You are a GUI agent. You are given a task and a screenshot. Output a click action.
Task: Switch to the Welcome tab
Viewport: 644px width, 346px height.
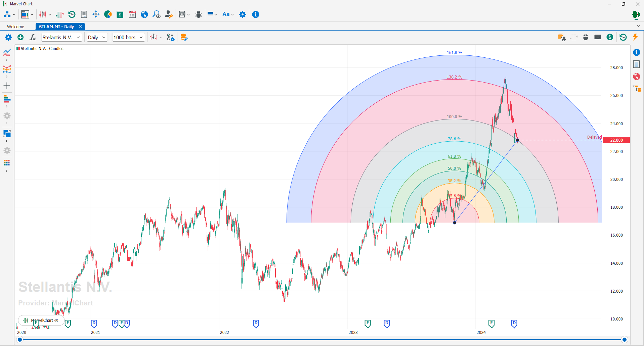pos(16,27)
